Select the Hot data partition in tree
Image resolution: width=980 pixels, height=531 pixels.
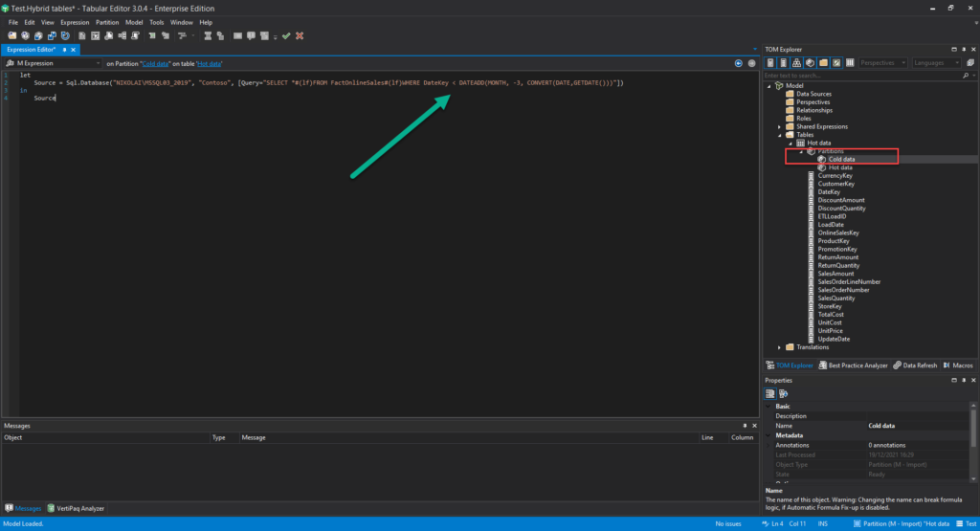click(840, 167)
